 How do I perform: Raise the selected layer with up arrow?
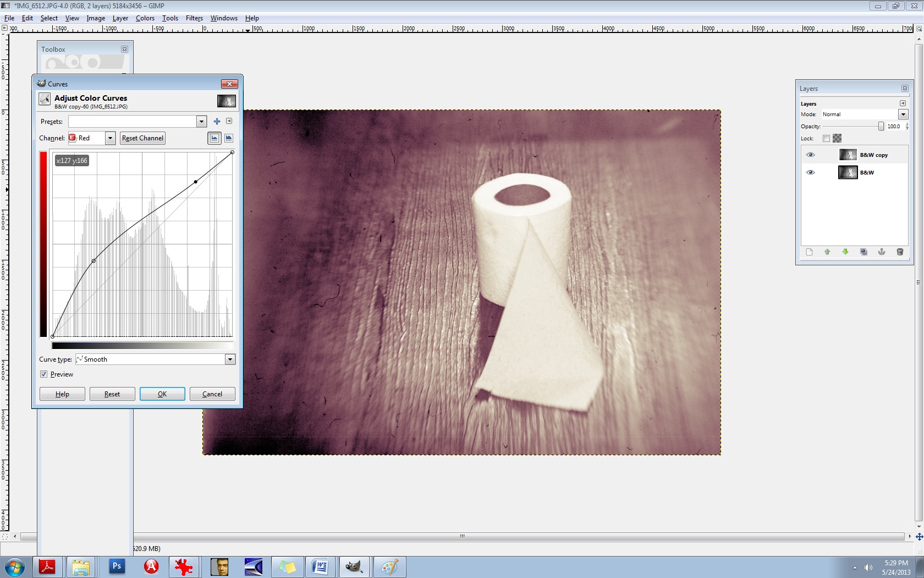(827, 252)
